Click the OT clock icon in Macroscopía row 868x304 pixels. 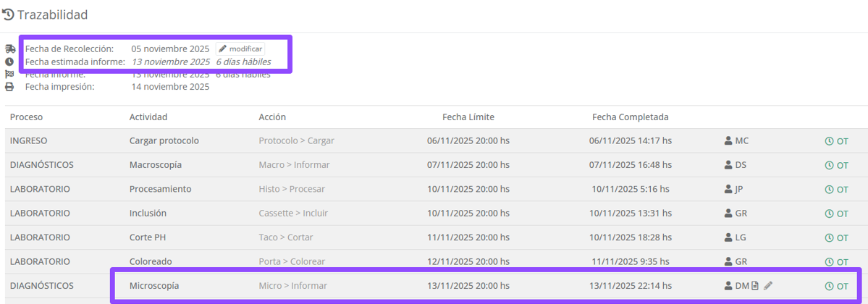coord(829,165)
